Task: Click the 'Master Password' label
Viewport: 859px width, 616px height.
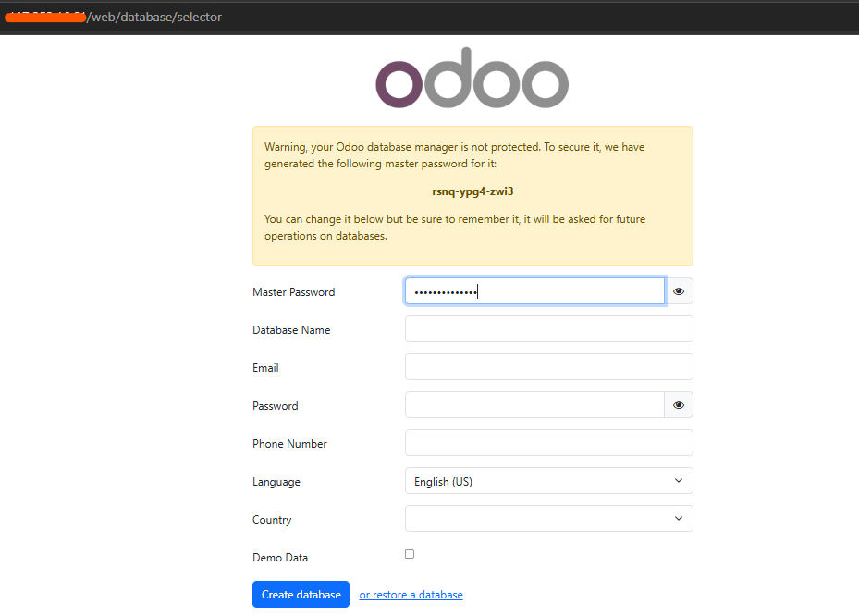Action: [294, 292]
